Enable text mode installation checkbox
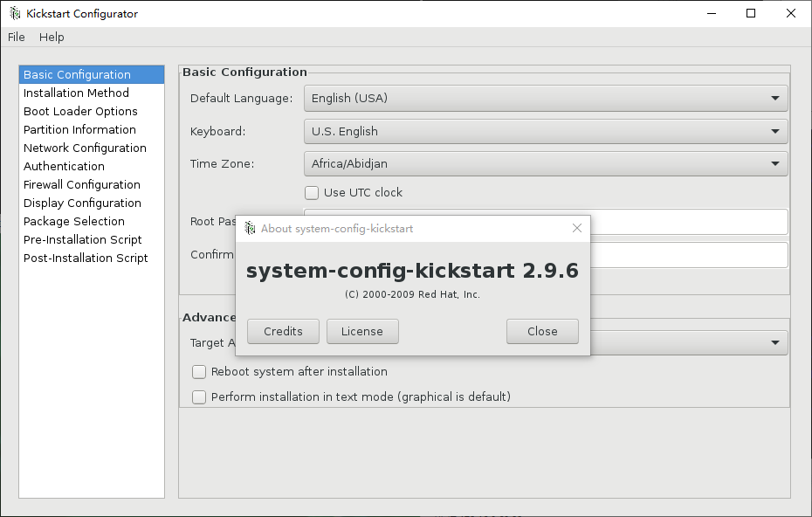This screenshot has height=517, width=812. (199, 396)
